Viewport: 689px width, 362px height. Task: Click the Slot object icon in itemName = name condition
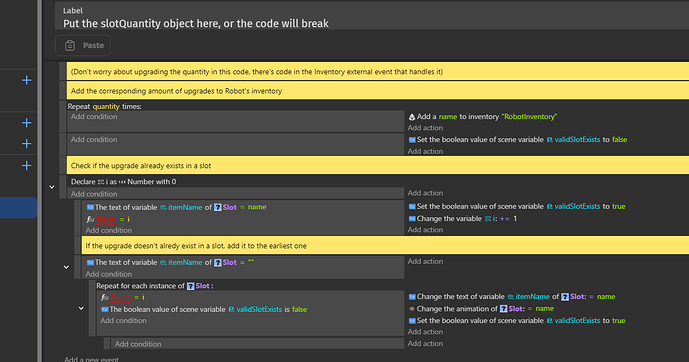pos(218,207)
